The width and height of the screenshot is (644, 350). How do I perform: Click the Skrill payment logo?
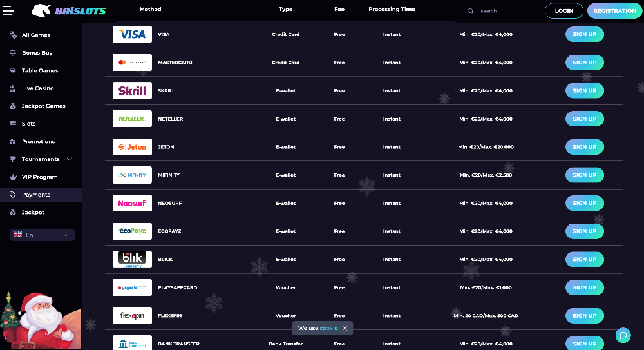click(132, 91)
